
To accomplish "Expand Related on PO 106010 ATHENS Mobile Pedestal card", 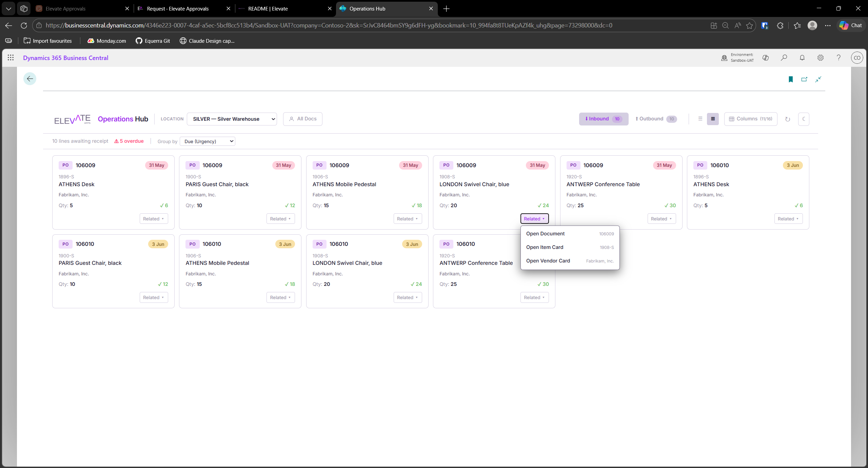I will [280, 297].
